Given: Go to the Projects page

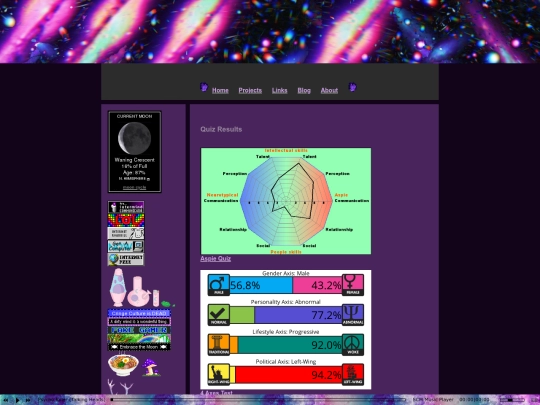Looking at the screenshot, I should (x=250, y=90).
